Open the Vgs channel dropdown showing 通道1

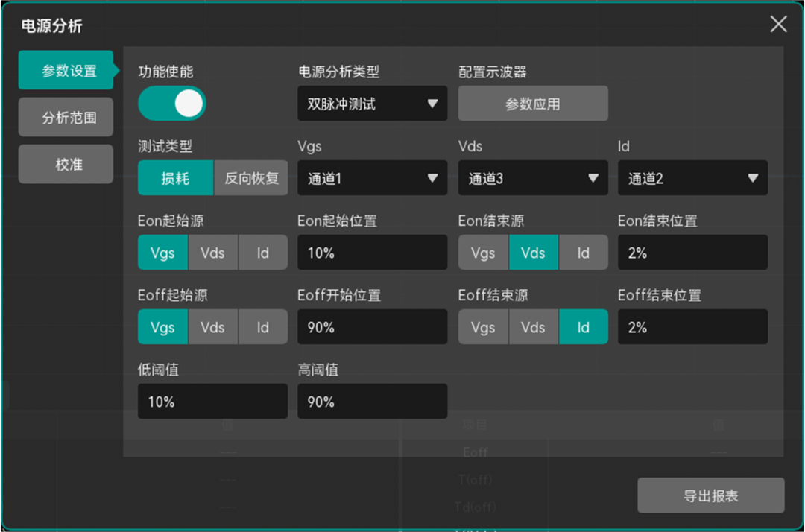(x=372, y=177)
